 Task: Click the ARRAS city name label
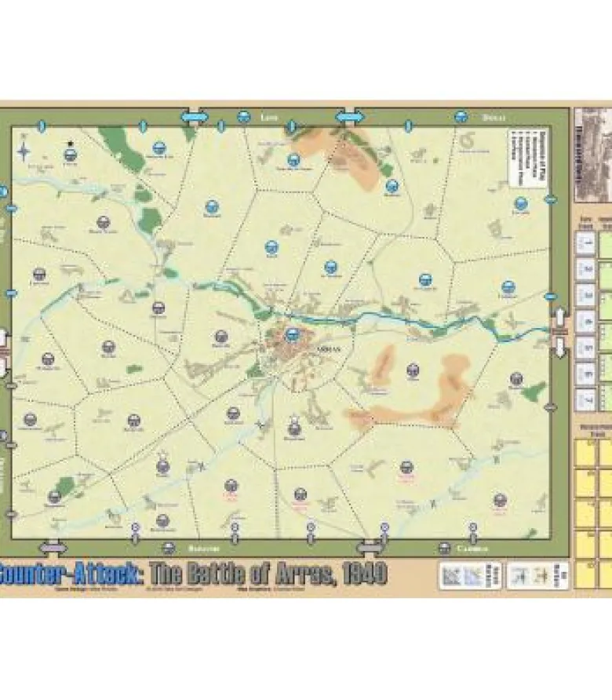328,349
